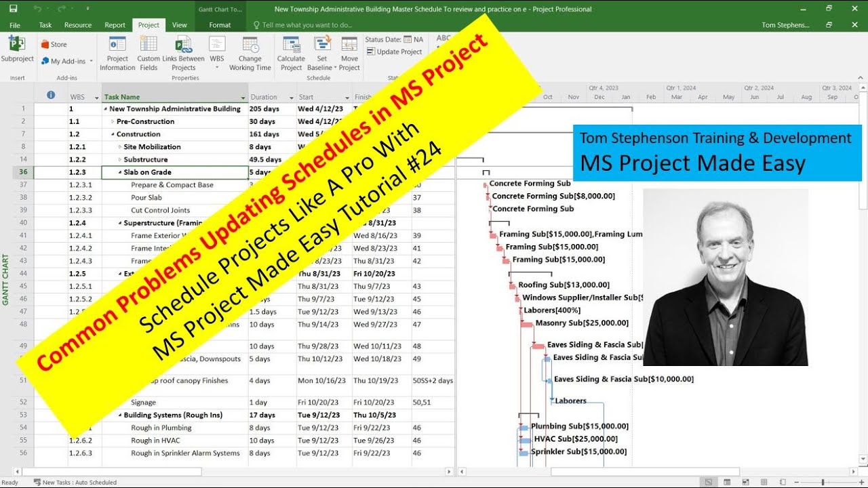Image resolution: width=868 pixels, height=488 pixels.
Task: Expand the Substructure summary task
Action: pyautogui.click(x=120, y=160)
